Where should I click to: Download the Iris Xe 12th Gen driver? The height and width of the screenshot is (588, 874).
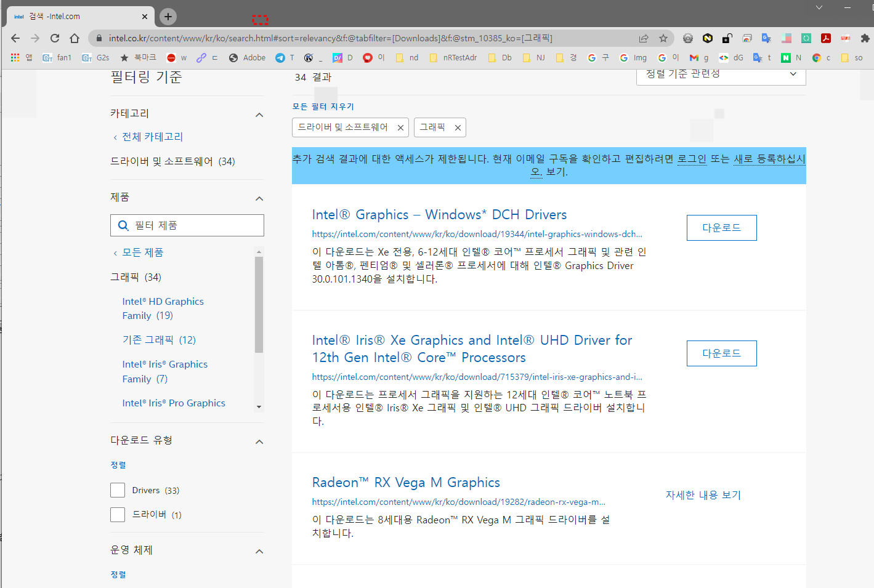click(x=721, y=353)
